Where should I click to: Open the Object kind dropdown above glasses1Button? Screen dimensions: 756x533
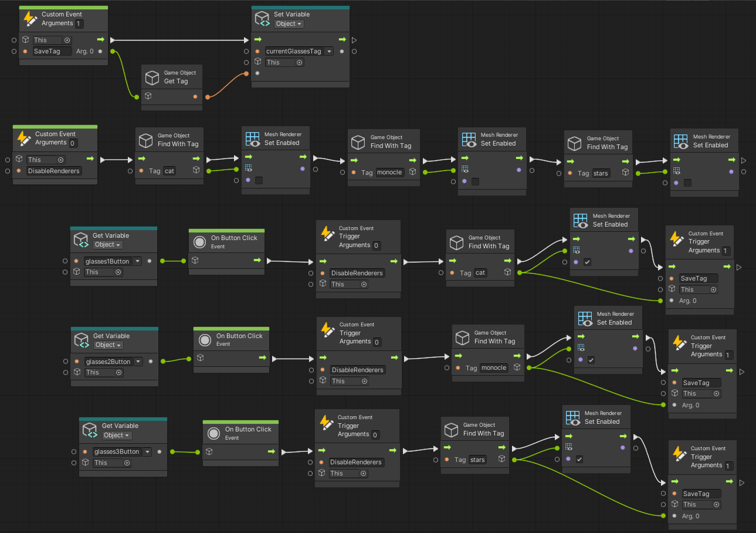(x=107, y=245)
